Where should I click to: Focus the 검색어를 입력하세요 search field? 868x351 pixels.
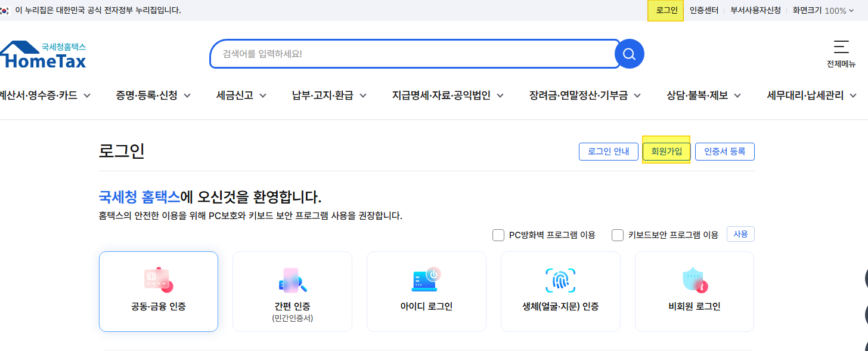pyautogui.click(x=414, y=54)
